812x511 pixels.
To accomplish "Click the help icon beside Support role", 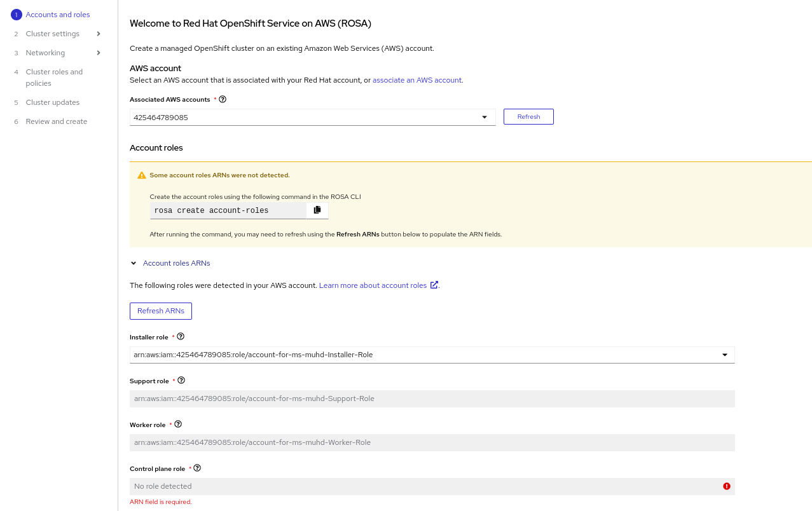I will click(181, 380).
